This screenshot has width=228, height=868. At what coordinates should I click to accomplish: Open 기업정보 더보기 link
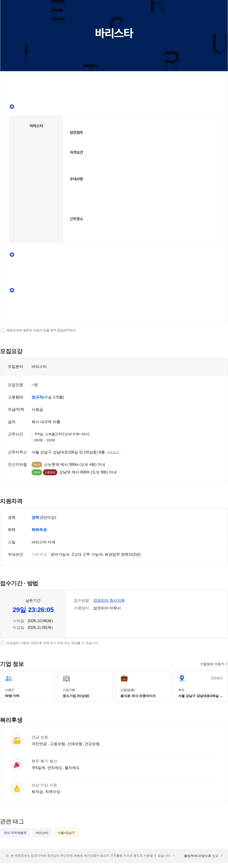pyautogui.click(x=214, y=664)
